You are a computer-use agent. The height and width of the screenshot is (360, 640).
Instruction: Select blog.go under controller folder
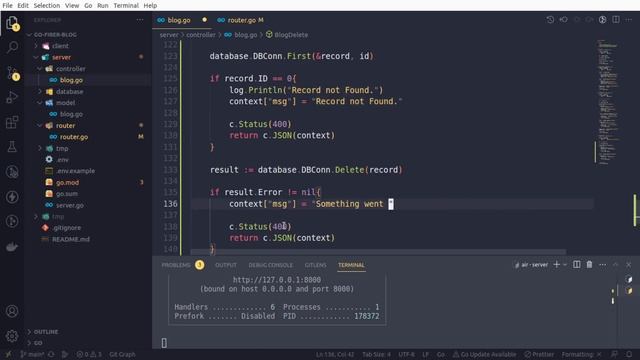tap(71, 80)
